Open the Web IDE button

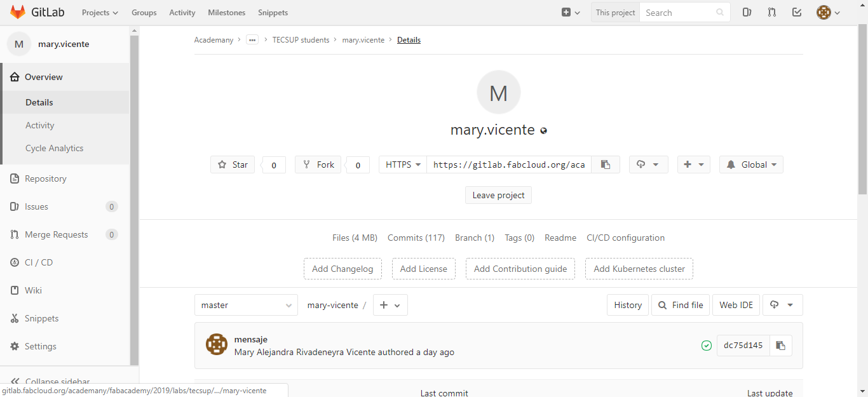pyautogui.click(x=736, y=305)
